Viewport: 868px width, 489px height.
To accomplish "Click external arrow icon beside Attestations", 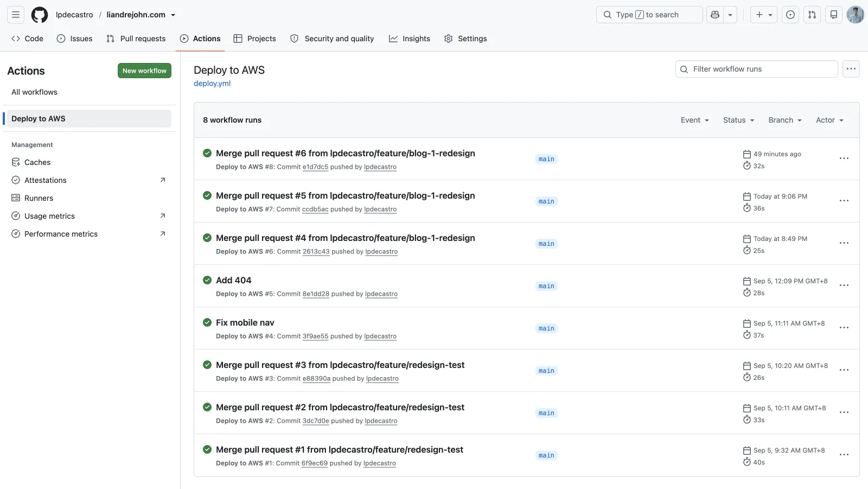I will click(163, 180).
